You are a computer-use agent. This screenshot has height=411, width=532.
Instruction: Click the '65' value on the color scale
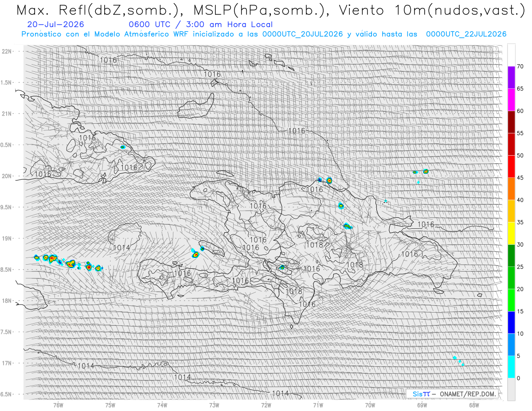pyautogui.click(x=520, y=89)
